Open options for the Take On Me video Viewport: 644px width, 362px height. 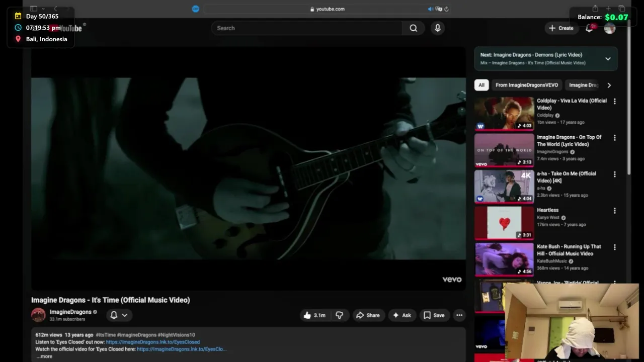pos(614,174)
